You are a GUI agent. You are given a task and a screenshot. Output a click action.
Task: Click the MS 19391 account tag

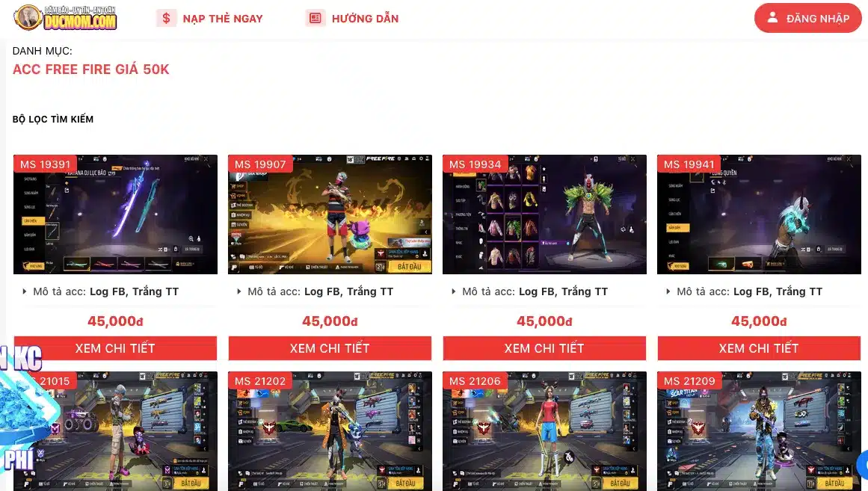pyautogui.click(x=45, y=164)
